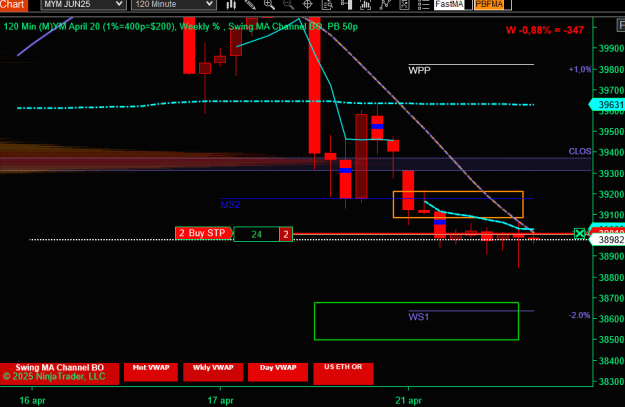The width and height of the screenshot is (625, 407).
Task: Click the 21 apr date label
Action: click(x=408, y=400)
